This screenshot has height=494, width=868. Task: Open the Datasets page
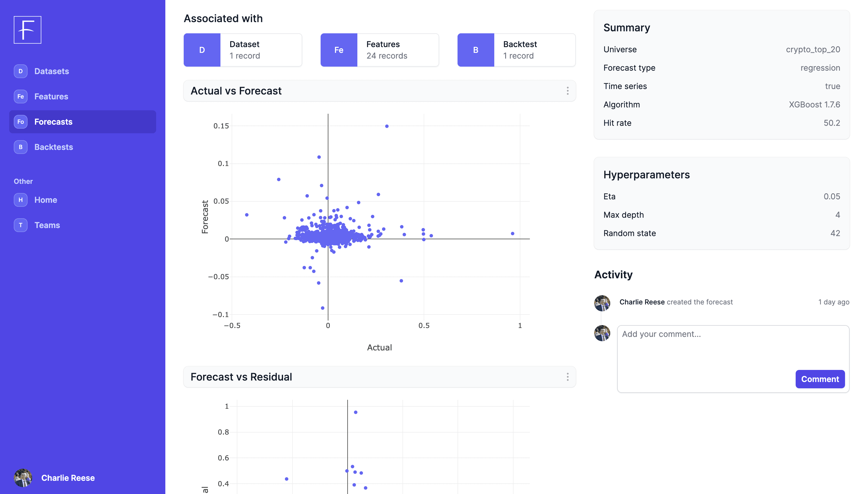click(x=83, y=71)
